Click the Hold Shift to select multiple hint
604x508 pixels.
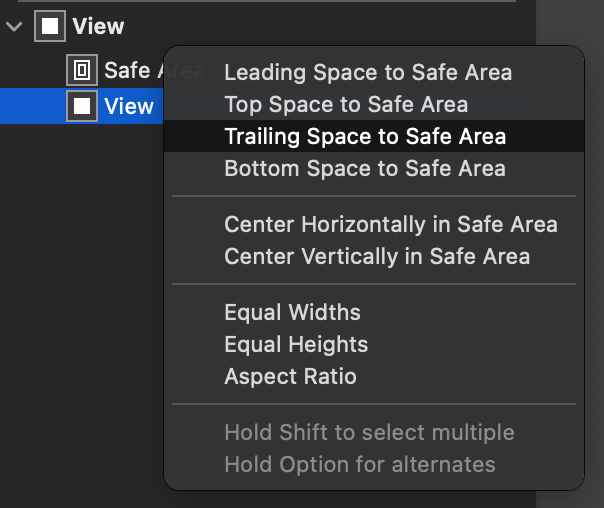point(369,432)
